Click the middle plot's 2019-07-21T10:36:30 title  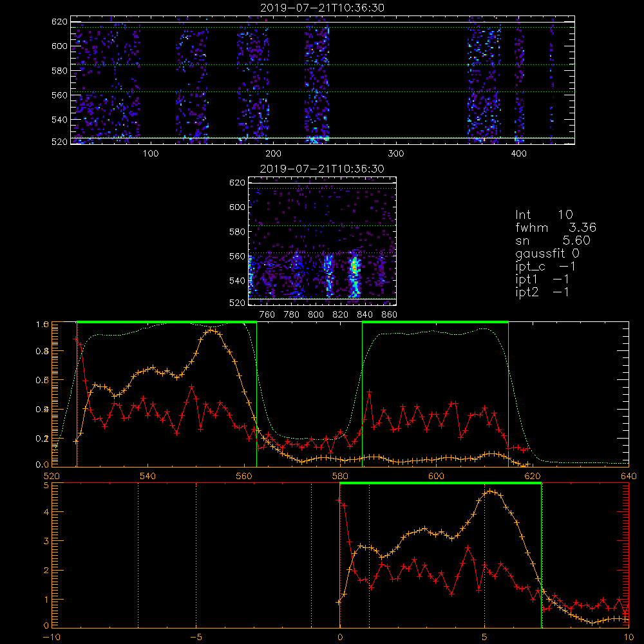pos(323,169)
